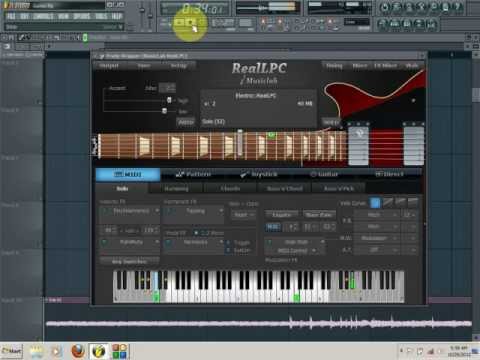Click the Low accent slider handle
480x360 pixels.
(x=164, y=111)
